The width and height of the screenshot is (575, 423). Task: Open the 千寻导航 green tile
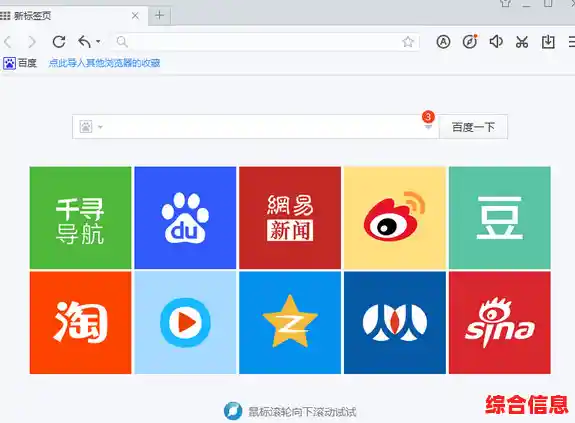coord(80,218)
